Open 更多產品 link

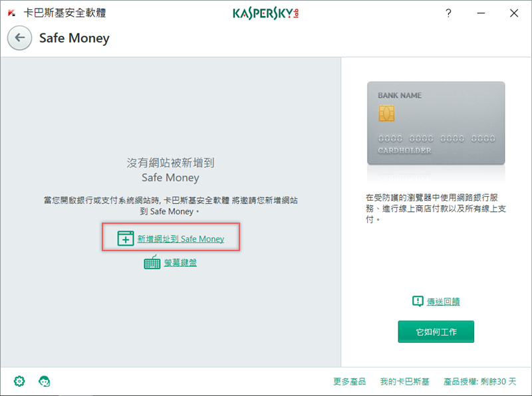point(350,381)
